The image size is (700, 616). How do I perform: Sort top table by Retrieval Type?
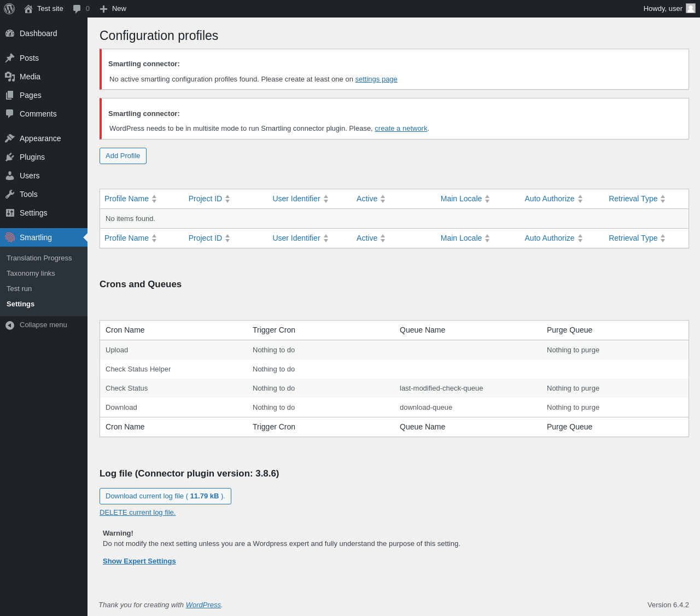(x=633, y=199)
